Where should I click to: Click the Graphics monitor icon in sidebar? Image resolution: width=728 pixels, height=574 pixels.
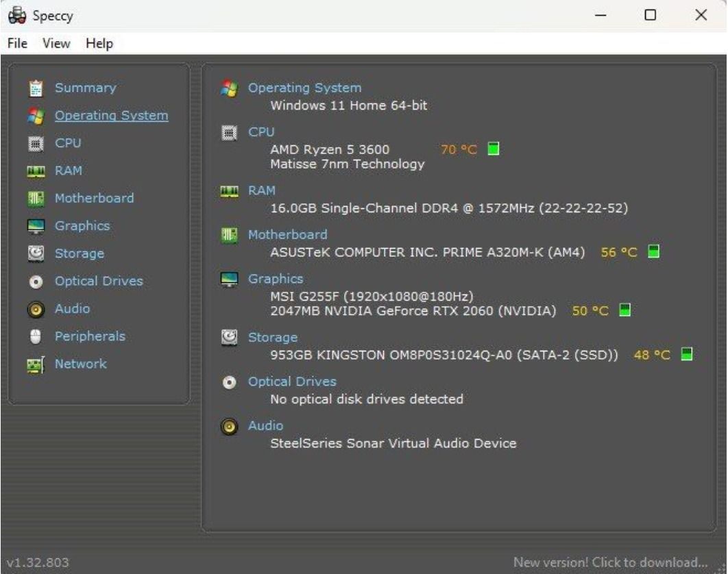click(x=36, y=227)
